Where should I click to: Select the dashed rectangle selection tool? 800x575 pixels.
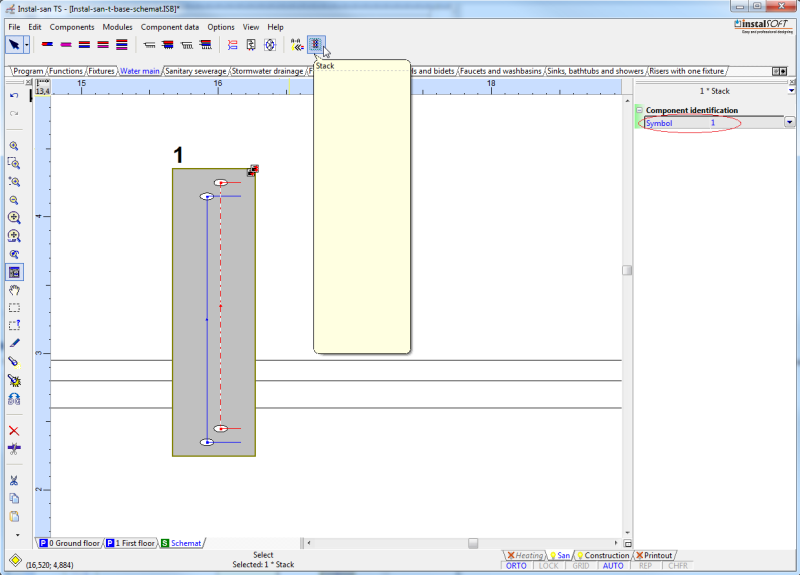[x=14, y=308]
